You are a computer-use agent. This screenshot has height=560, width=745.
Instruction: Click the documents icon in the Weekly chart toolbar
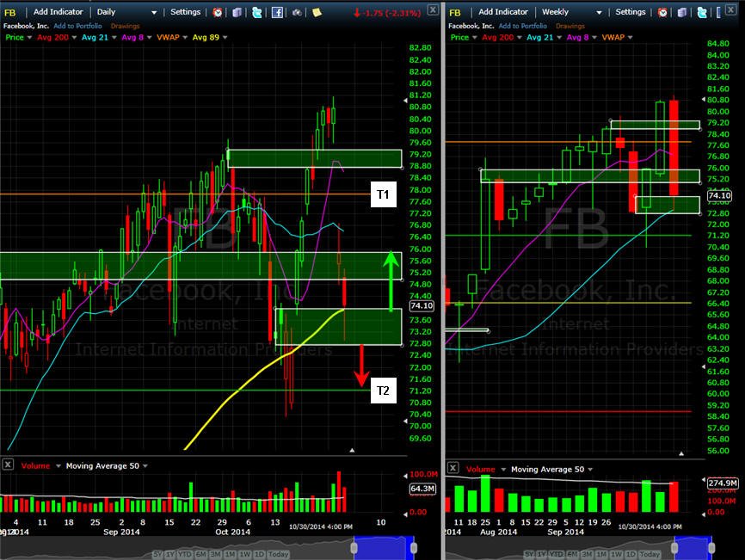pyautogui.click(x=682, y=12)
